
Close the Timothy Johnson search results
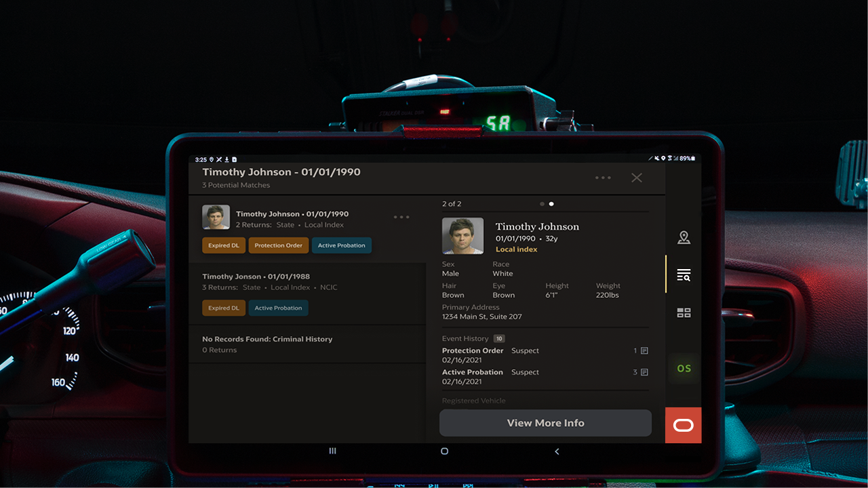tap(637, 178)
